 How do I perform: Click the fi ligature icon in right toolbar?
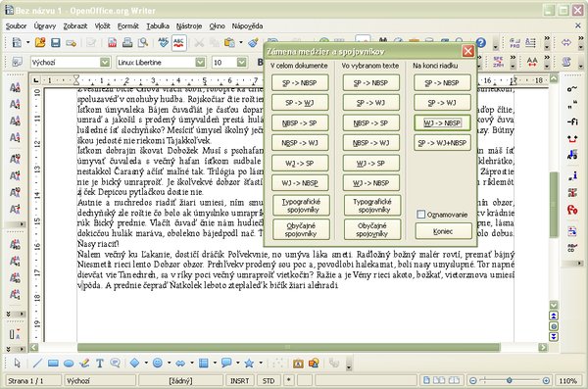point(572,122)
